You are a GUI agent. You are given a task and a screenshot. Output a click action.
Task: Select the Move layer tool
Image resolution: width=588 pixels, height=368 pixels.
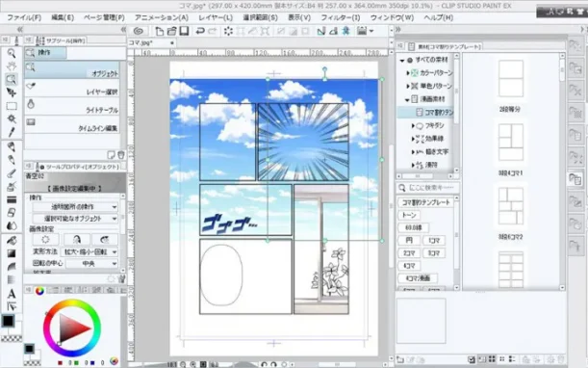[x=12, y=92]
